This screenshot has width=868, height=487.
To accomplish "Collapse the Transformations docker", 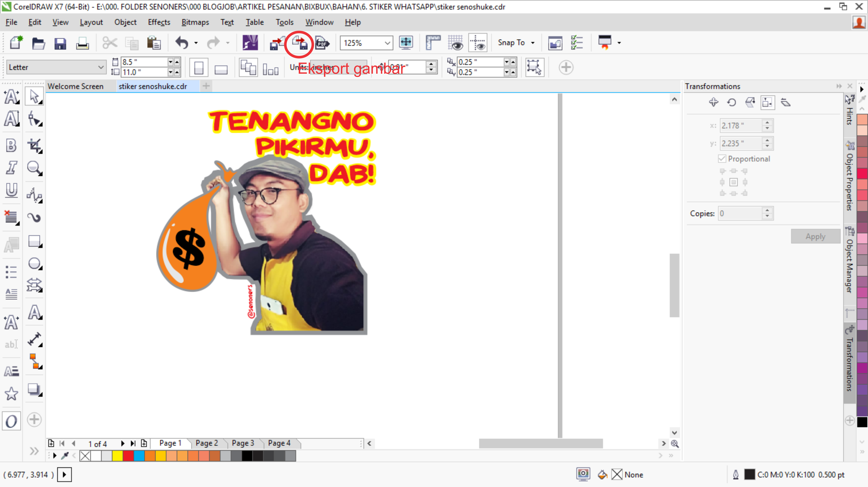I will point(839,86).
